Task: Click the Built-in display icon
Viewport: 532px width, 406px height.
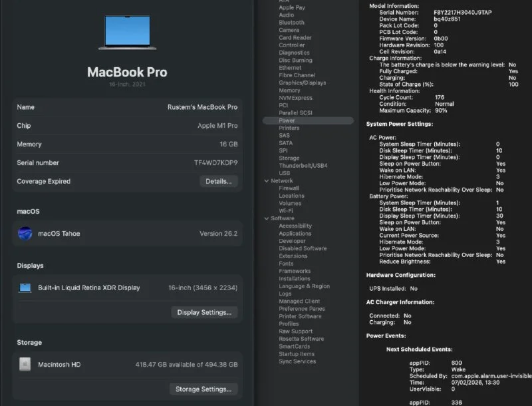Action: (x=25, y=288)
